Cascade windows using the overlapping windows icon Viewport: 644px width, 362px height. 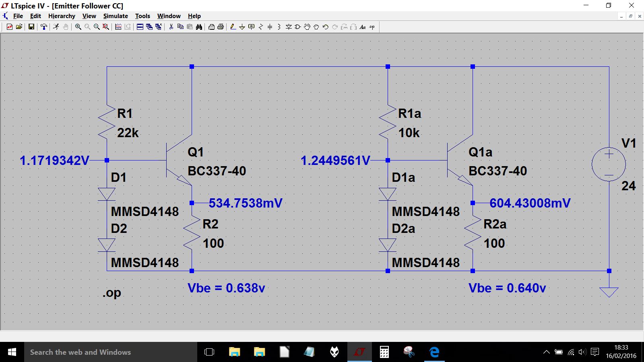coord(149,27)
